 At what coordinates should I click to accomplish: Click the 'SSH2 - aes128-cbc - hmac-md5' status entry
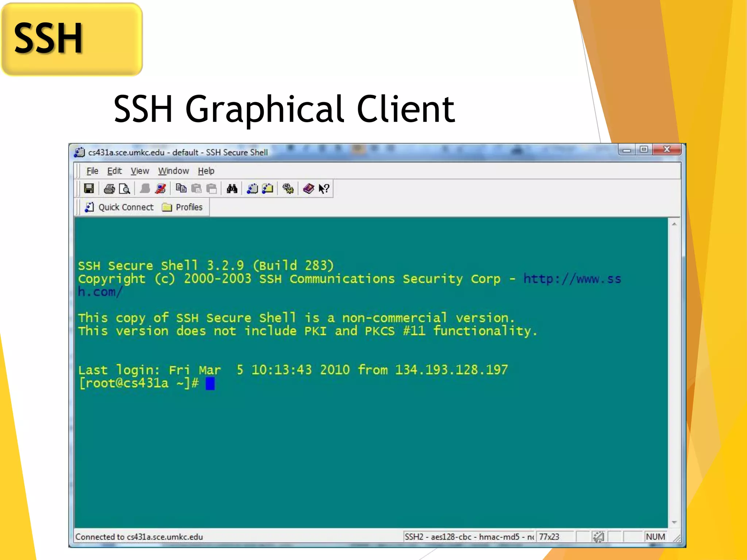pos(469,537)
